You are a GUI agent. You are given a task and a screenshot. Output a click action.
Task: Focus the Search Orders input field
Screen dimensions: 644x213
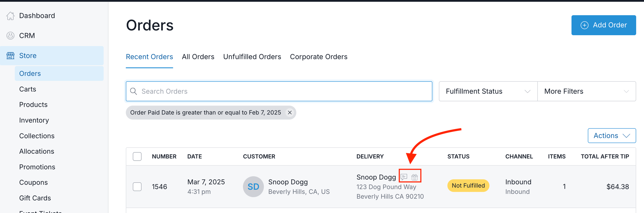[x=279, y=91]
